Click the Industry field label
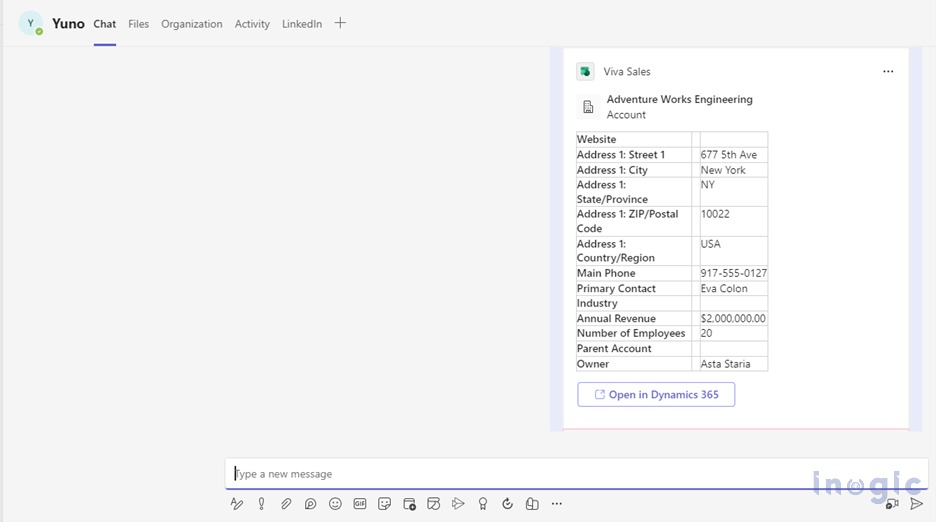The image size is (936, 522). tap(597, 303)
